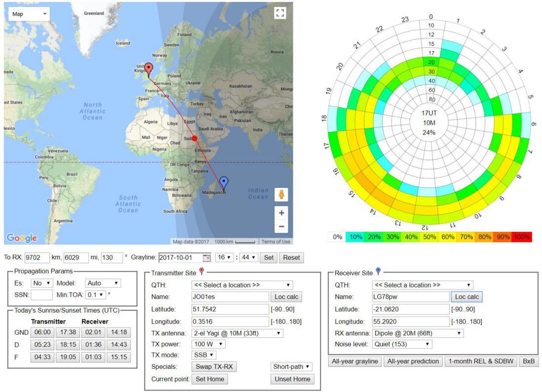
Task: Open the calendar picker beside grayline date
Action: (206, 258)
